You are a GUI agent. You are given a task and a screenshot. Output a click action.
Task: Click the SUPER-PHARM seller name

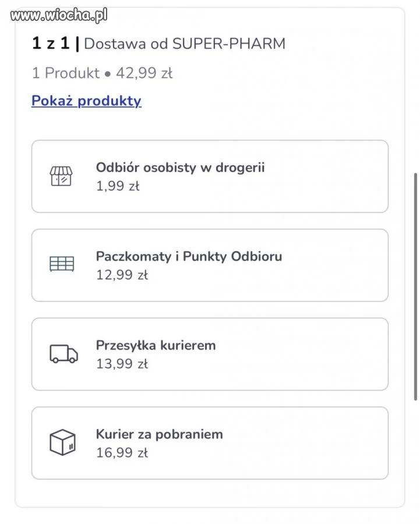coord(229,44)
